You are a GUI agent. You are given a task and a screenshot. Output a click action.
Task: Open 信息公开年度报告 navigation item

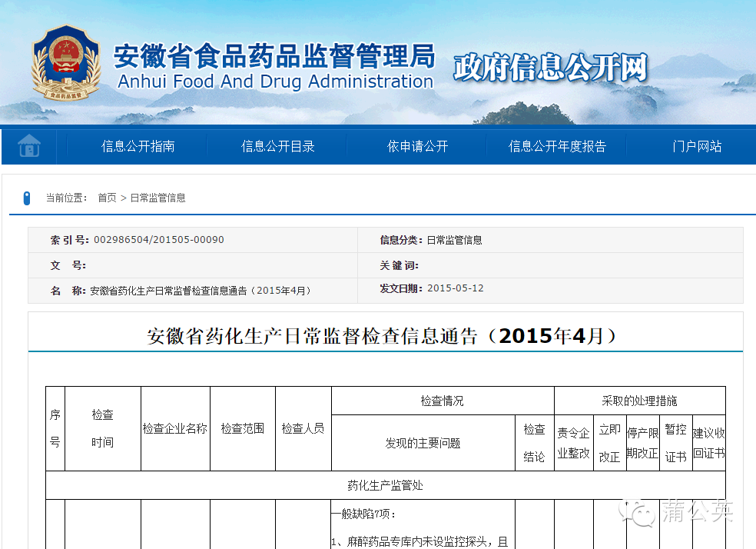point(557,146)
